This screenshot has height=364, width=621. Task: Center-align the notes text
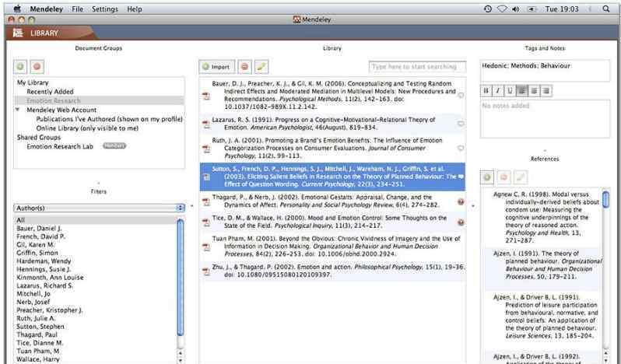(x=534, y=90)
